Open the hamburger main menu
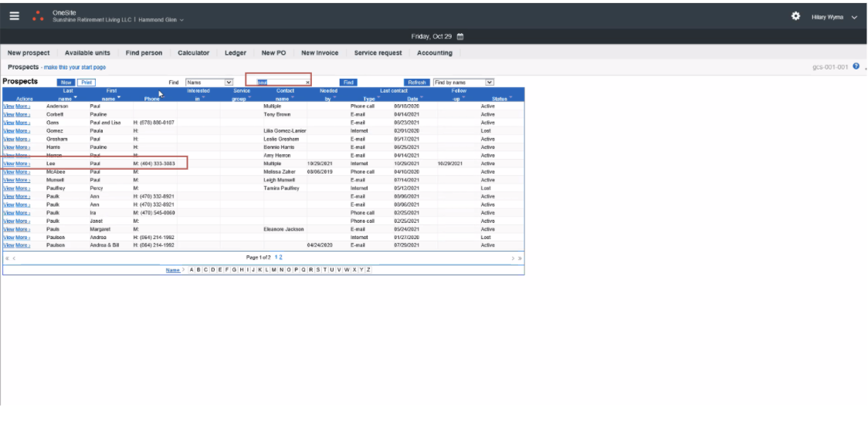 point(15,16)
